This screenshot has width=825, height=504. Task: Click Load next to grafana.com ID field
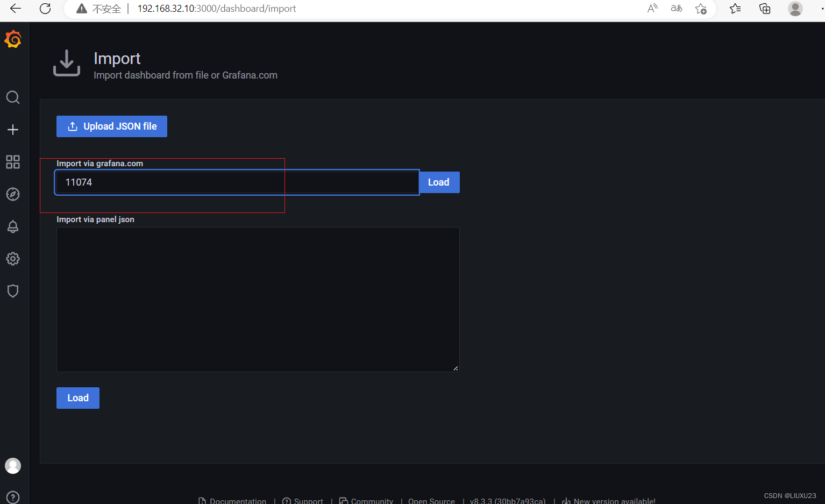pos(439,182)
